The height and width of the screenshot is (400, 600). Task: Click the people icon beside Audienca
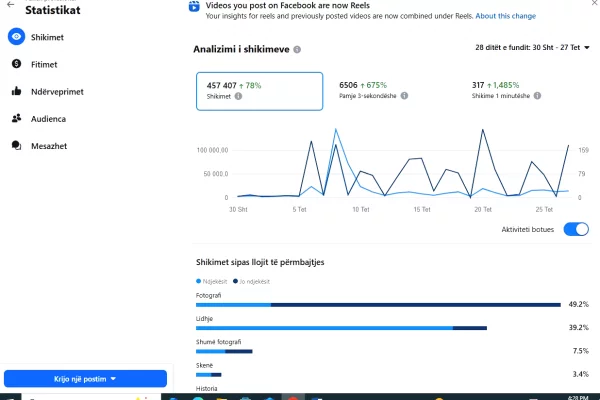[x=16, y=118]
